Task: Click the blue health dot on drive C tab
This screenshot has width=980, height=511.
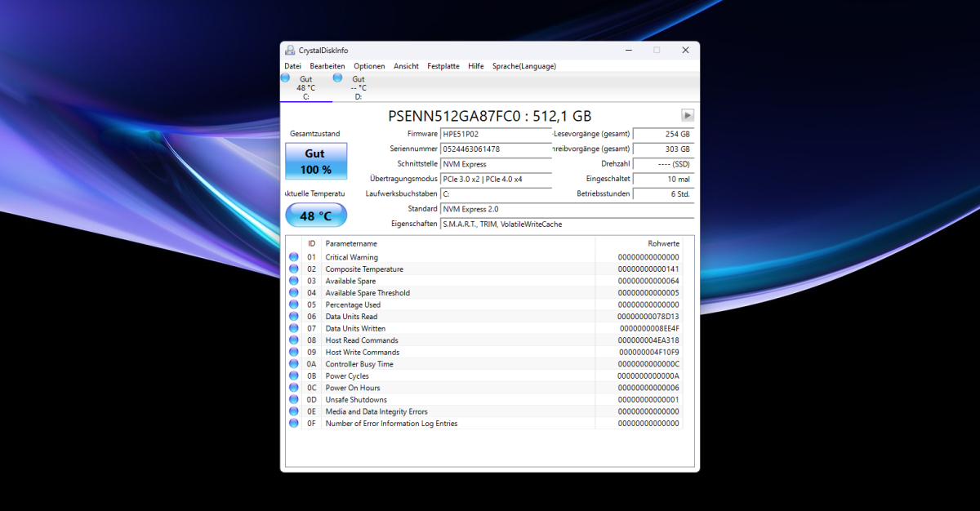Action: pyautogui.click(x=286, y=76)
